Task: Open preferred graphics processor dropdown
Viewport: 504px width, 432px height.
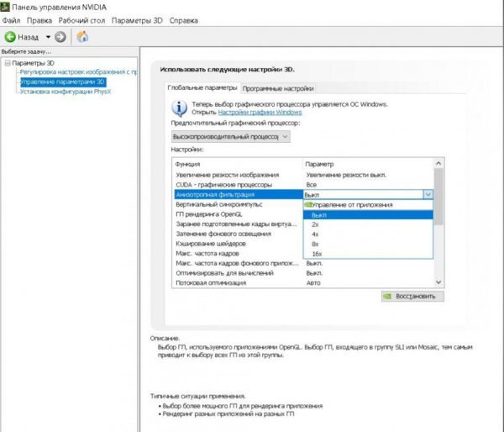Action: pyautogui.click(x=230, y=137)
